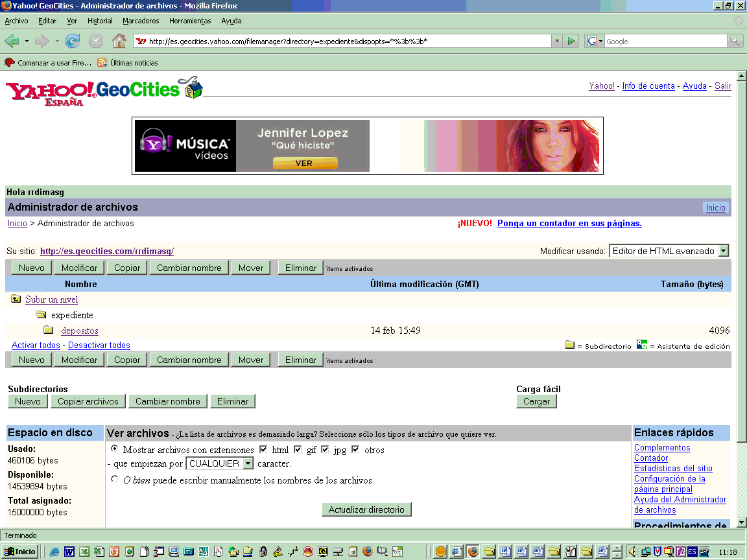Open the Inicio start menu
This screenshot has width=747, height=560.
19,552
